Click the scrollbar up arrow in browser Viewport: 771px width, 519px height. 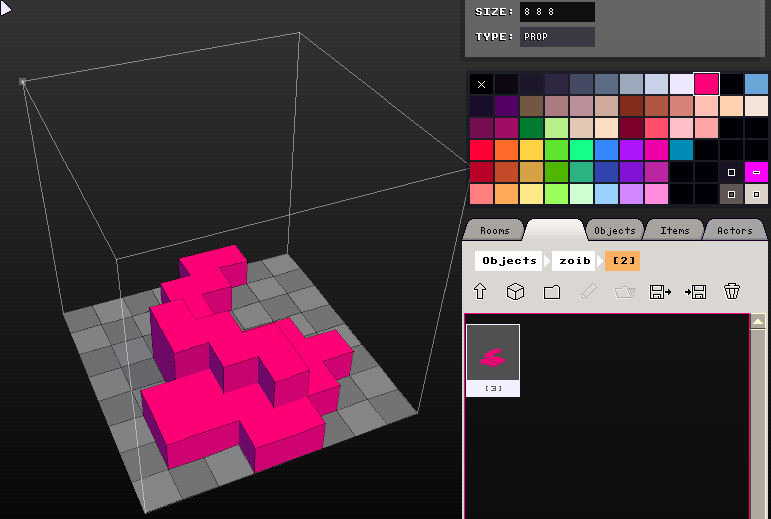758,321
